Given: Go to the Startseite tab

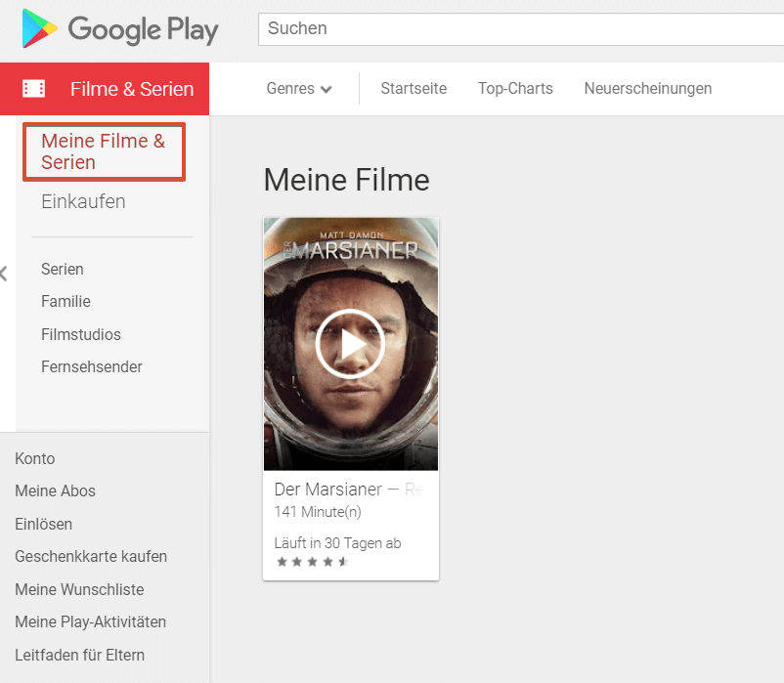Looking at the screenshot, I should coord(414,89).
